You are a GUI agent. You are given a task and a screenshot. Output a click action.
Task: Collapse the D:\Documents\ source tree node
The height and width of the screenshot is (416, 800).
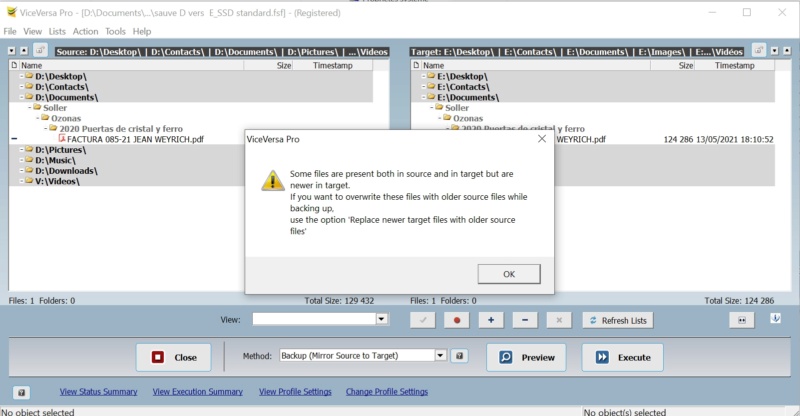click(x=21, y=97)
